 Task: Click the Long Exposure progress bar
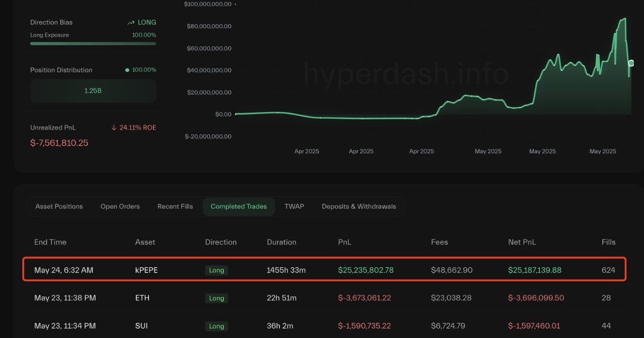point(93,43)
